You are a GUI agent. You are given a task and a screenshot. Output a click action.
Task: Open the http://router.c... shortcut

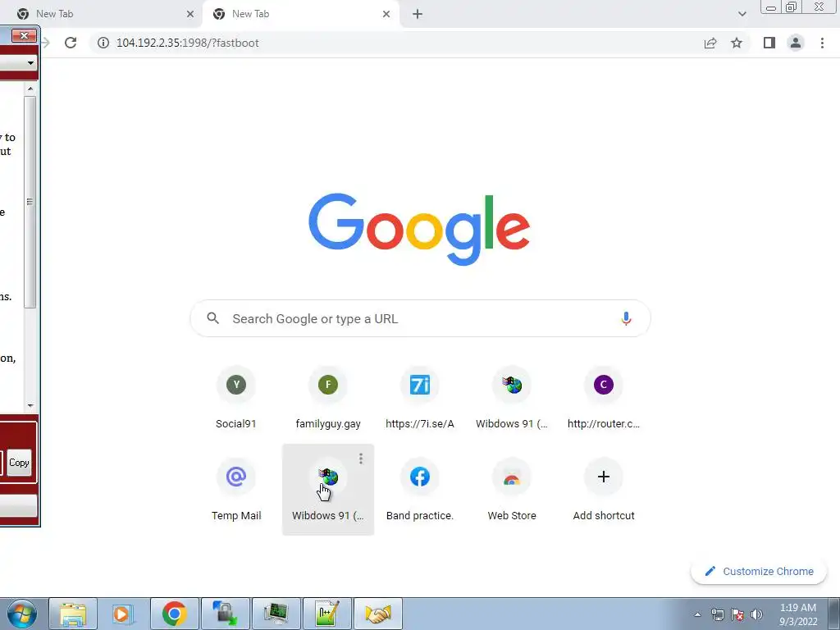click(604, 398)
